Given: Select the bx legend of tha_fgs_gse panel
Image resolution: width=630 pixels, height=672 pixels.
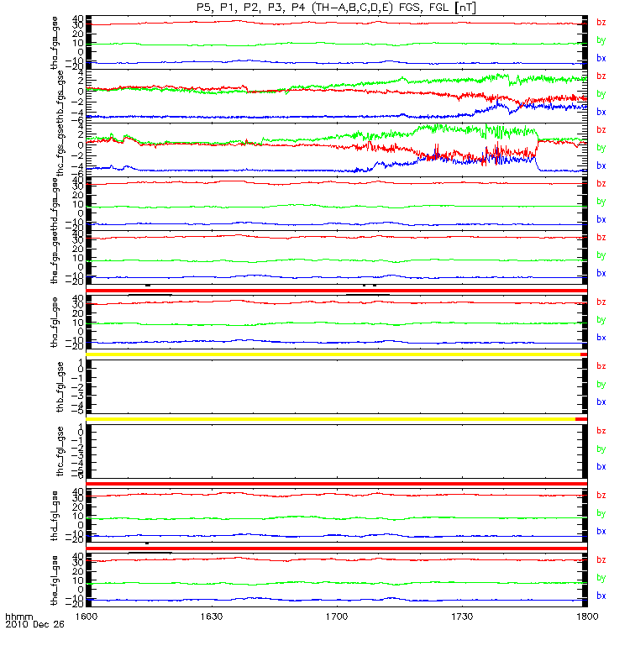Looking at the screenshot, I should 601,58.
